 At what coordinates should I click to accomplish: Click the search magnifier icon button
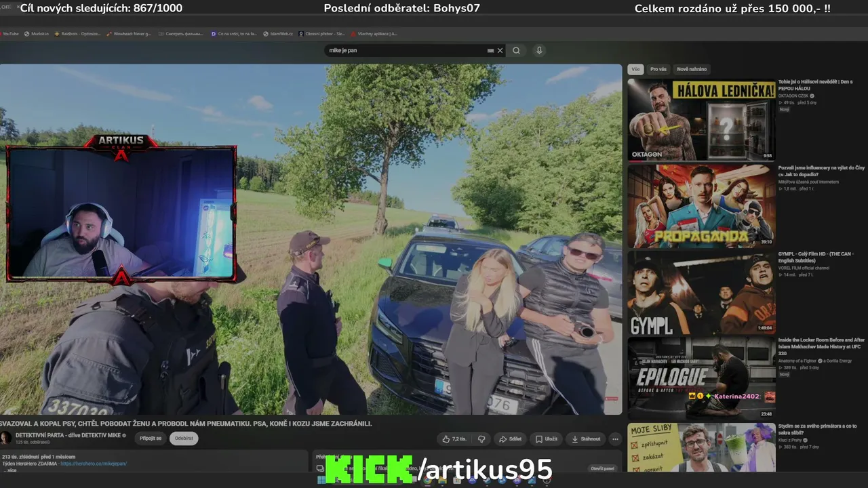pos(516,50)
